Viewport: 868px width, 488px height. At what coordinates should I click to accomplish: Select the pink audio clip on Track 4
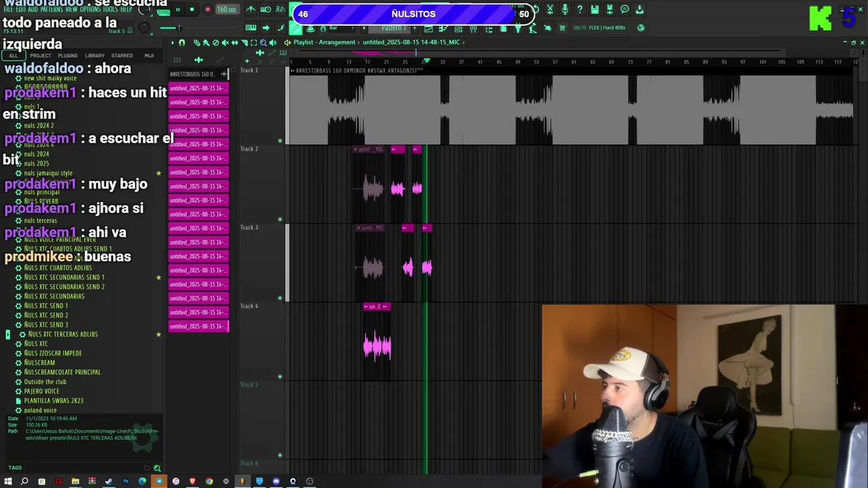(x=377, y=342)
